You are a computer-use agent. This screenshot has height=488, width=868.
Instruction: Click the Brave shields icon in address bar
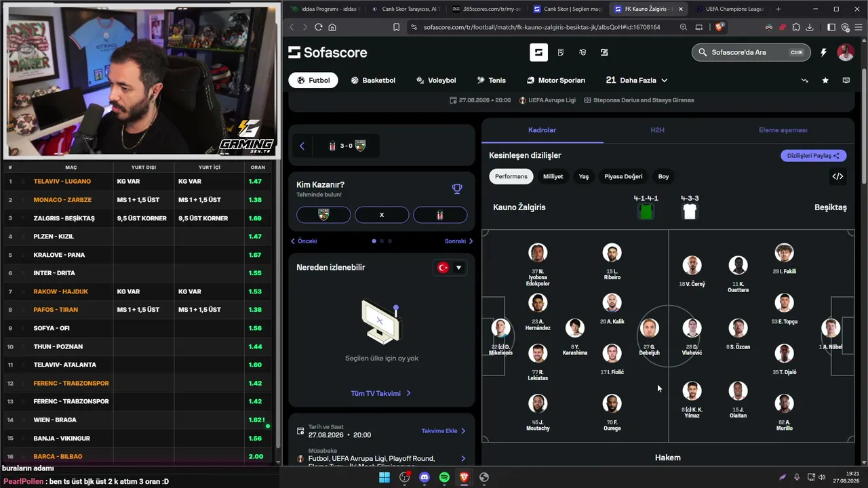pos(719,27)
